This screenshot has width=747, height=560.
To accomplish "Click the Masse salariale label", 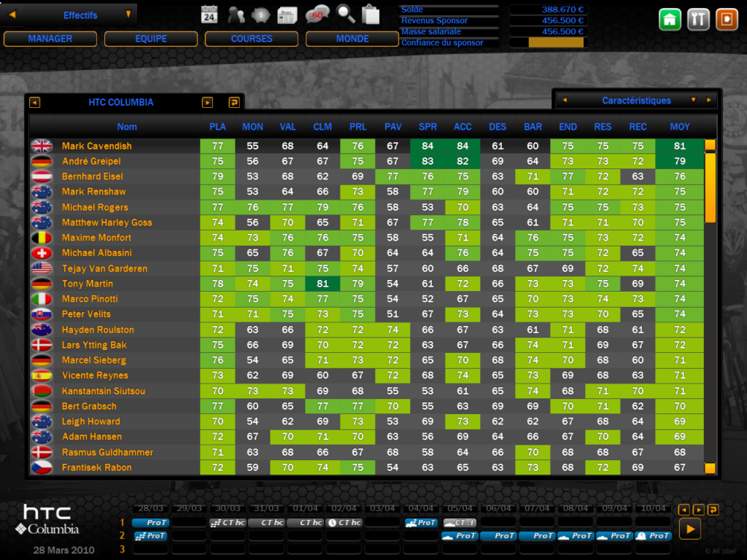I will point(431,31).
